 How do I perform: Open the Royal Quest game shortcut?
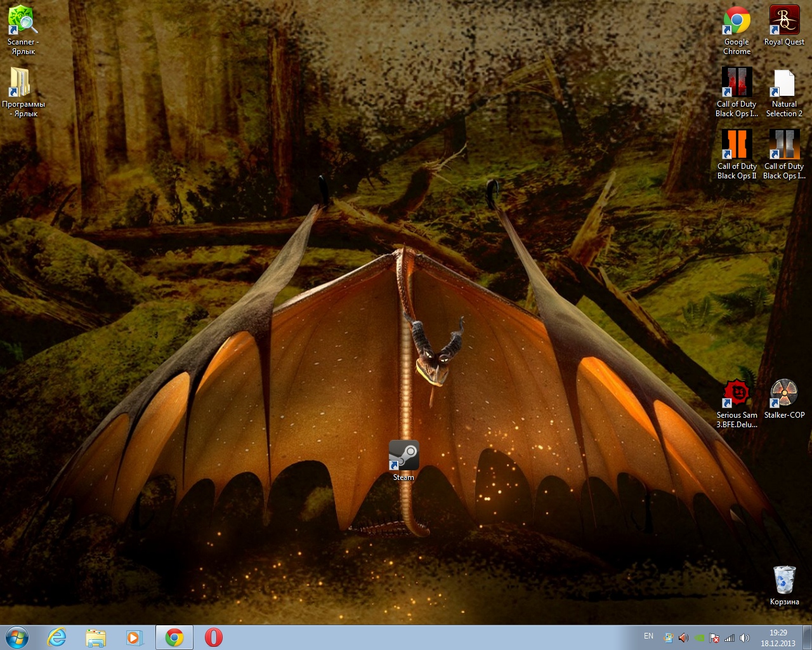click(784, 25)
